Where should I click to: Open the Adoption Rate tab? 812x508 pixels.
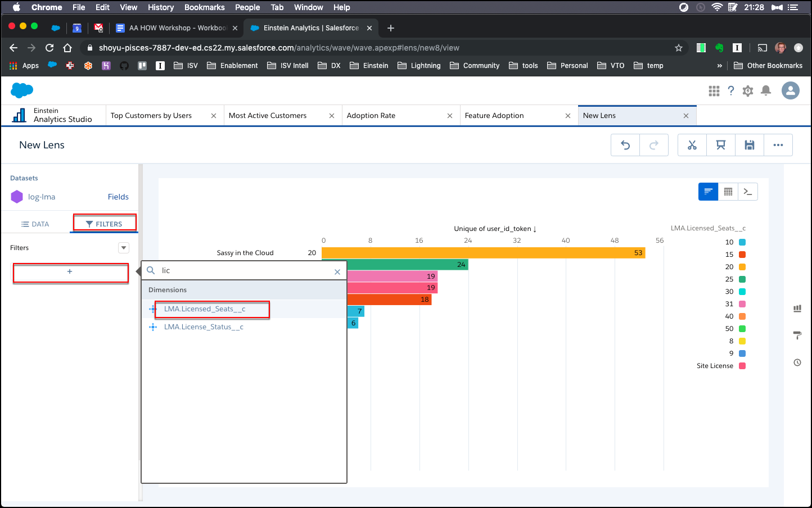(371, 116)
